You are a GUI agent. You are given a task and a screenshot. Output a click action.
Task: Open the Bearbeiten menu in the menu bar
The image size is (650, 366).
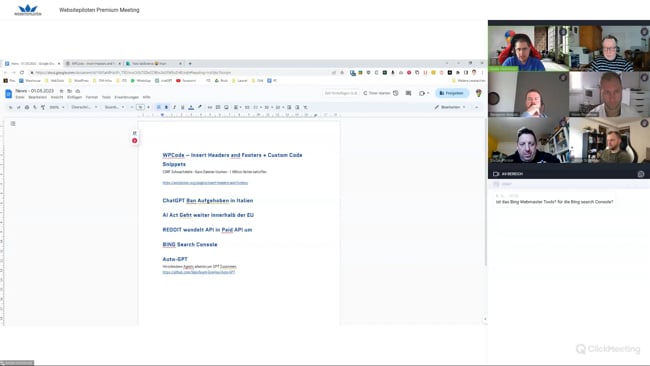pos(37,97)
